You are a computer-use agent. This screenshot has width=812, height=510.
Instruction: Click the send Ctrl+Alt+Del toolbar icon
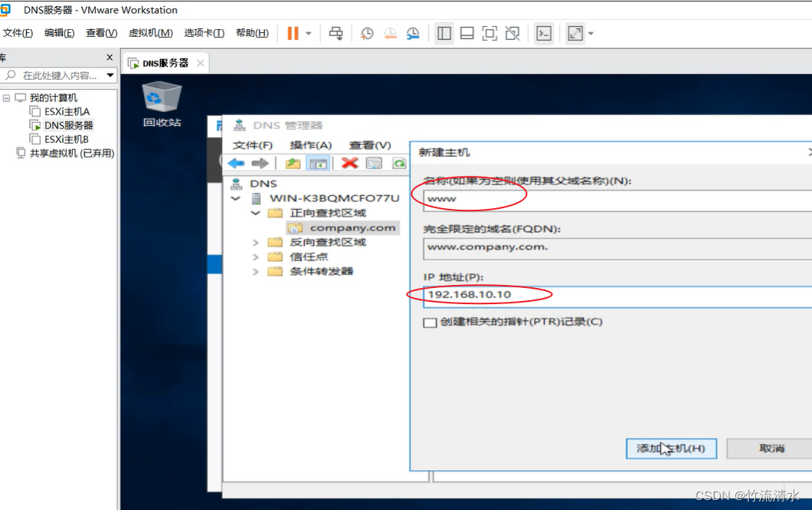point(336,34)
